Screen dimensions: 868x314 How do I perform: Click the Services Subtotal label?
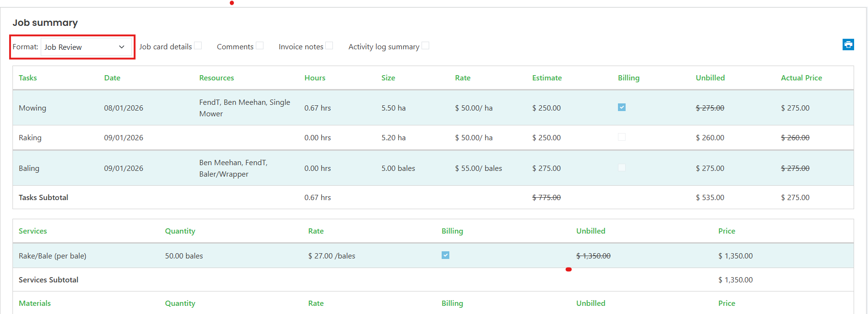point(48,280)
